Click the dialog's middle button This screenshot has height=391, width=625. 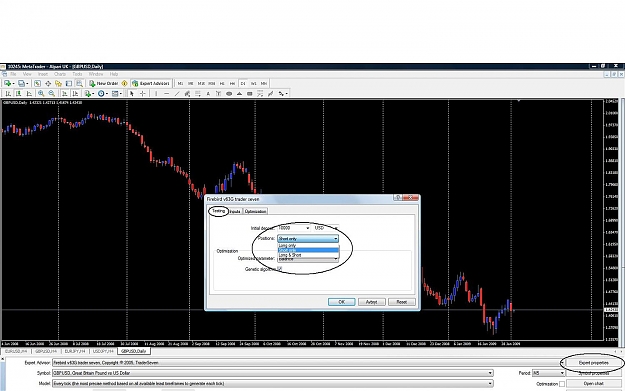point(371,302)
